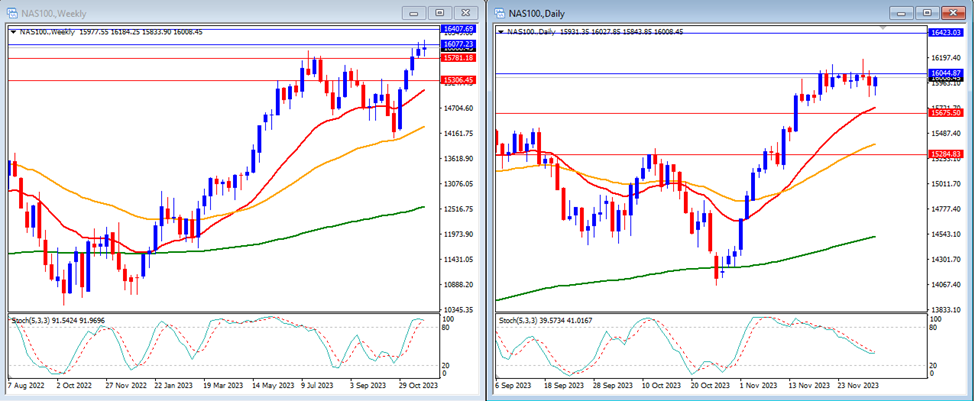Restore the NAS100 Daily chart window

point(926,12)
